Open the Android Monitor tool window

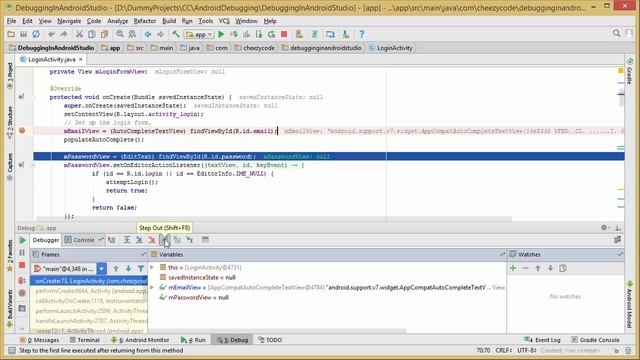140,340
